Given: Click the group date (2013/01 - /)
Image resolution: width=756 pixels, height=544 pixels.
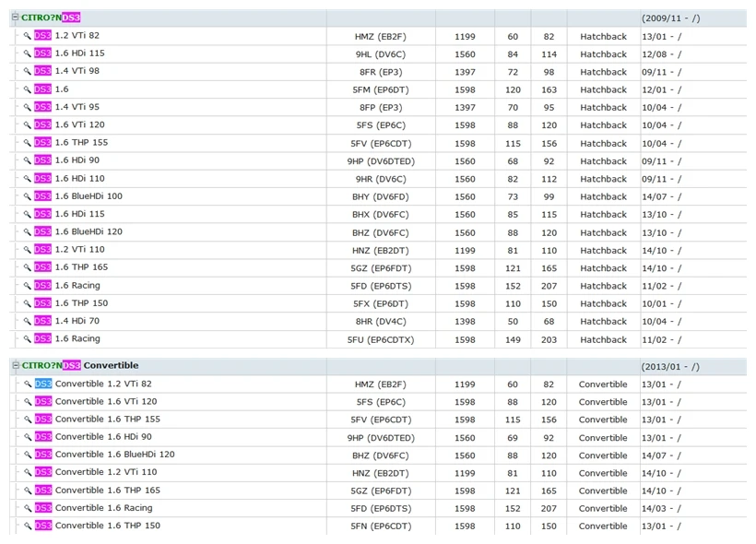Looking at the screenshot, I should 670,367.
